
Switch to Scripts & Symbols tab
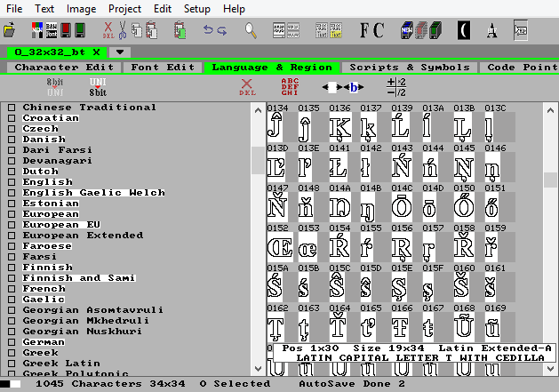click(410, 67)
